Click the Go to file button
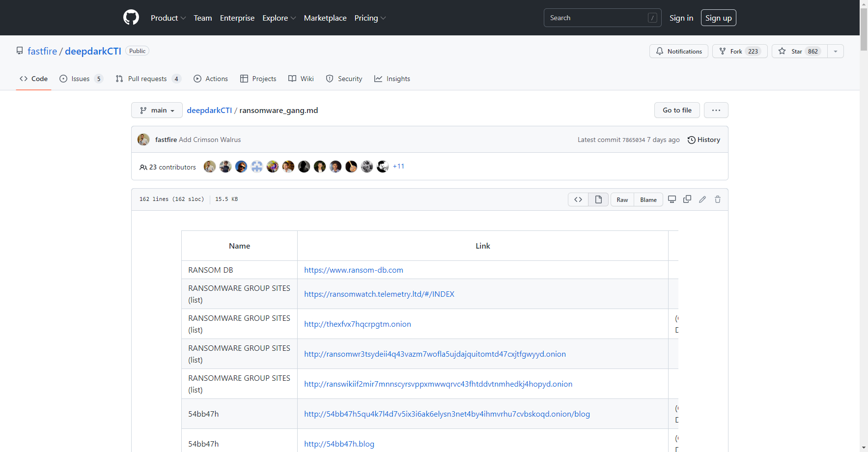868x452 pixels. point(676,110)
